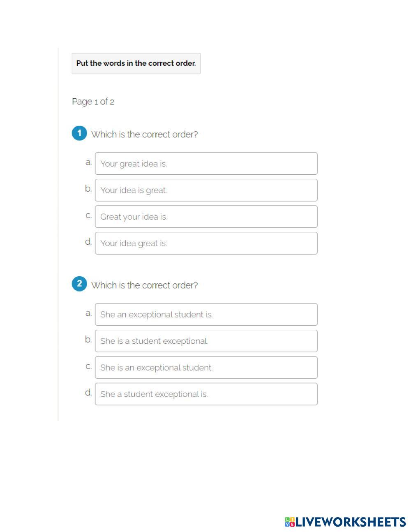
Task: Select option "Your idea great is."
Action: (x=206, y=243)
